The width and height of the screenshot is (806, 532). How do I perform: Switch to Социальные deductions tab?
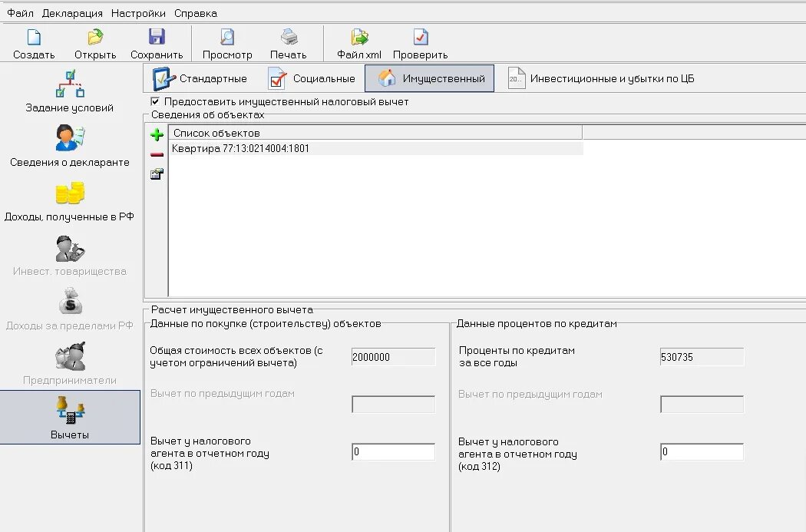(x=312, y=78)
